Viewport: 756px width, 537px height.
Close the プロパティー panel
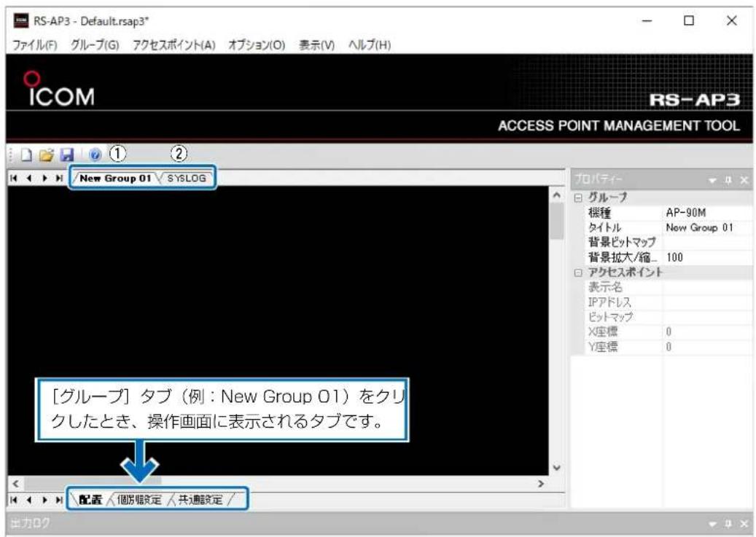[x=744, y=180]
